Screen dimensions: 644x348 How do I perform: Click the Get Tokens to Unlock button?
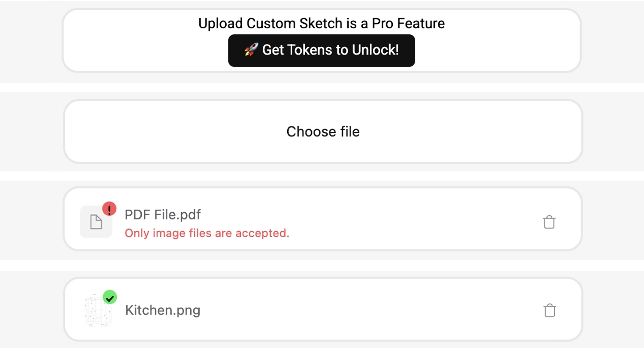coord(321,50)
